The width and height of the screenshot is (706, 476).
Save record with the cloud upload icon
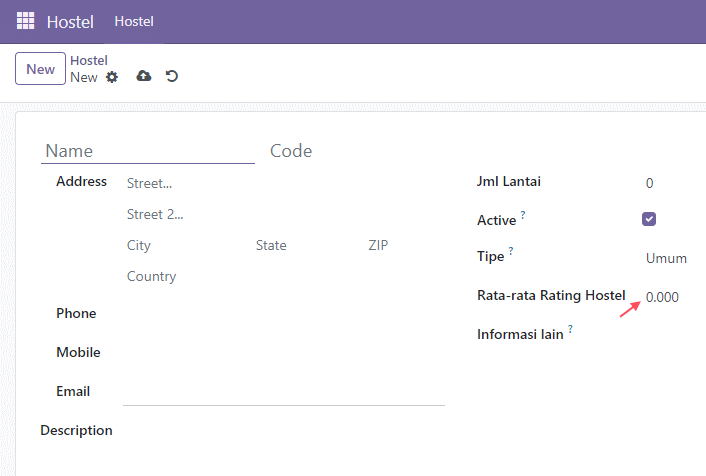click(144, 76)
